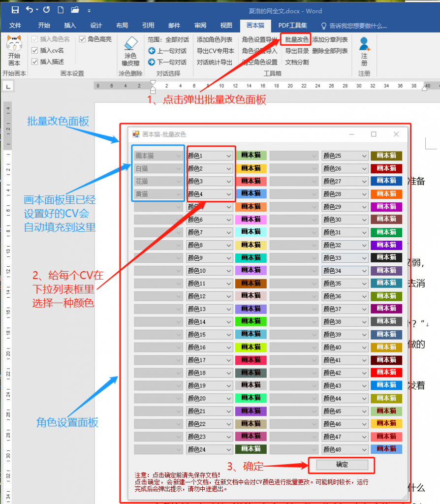Open the 颜色48 dropdown
The height and width of the screenshot is (504, 440).
click(345, 449)
